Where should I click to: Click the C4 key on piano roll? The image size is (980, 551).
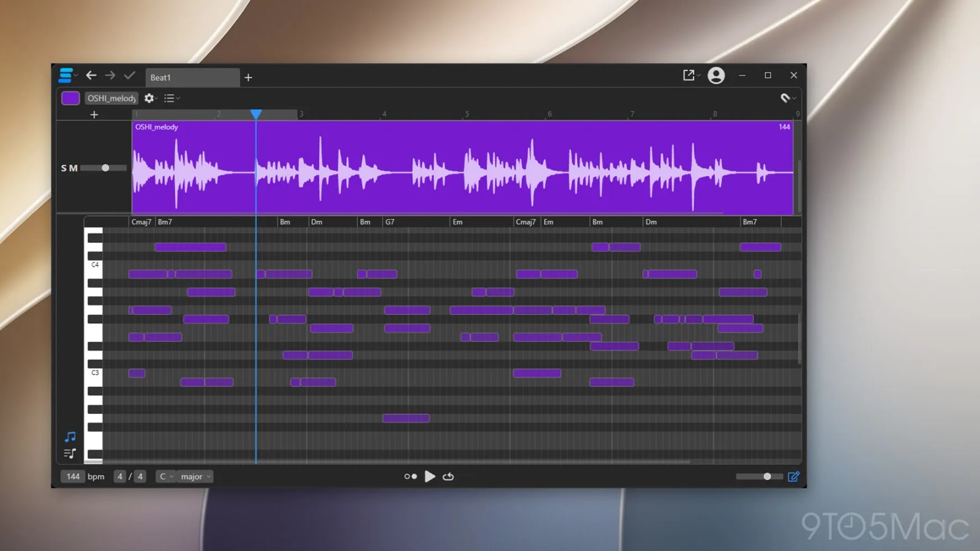click(x=95, y=265)
